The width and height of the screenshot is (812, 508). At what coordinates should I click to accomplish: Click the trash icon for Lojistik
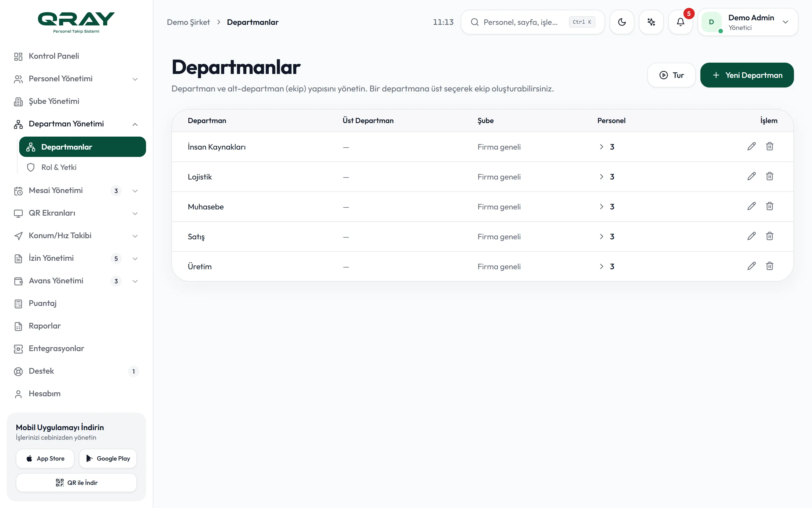pyautogui.click(x=769, y=176)
